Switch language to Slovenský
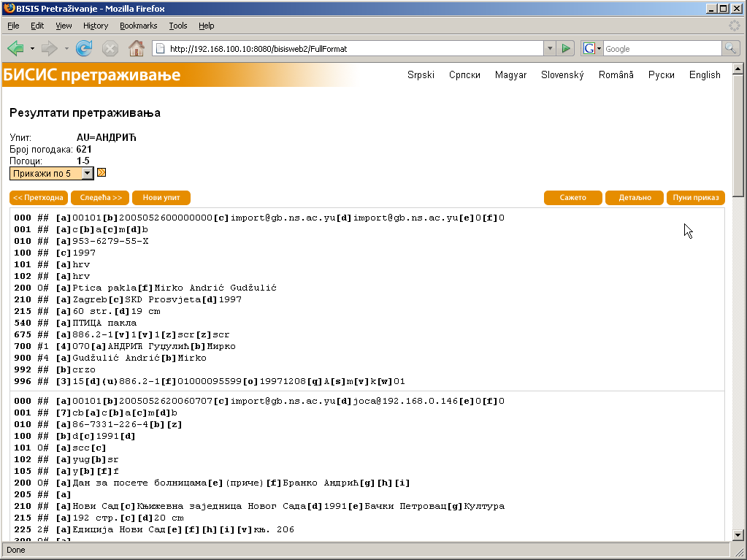 pyautogui.click(x=562, y=74)
